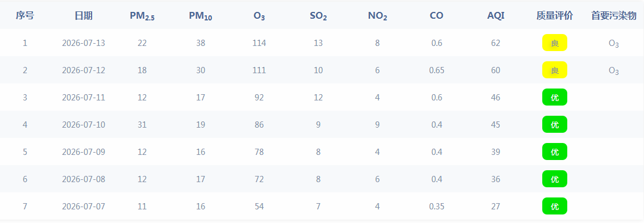644x223 pixels.
Task: Click the PM2.5 column header
Action: [142, 16]
